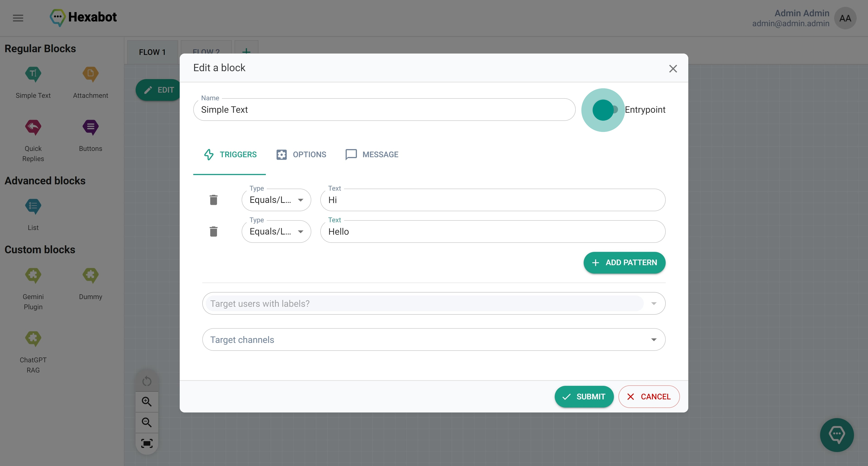Submit the block changes
Screen dimensions: 868x466
[x=584, y=397]
